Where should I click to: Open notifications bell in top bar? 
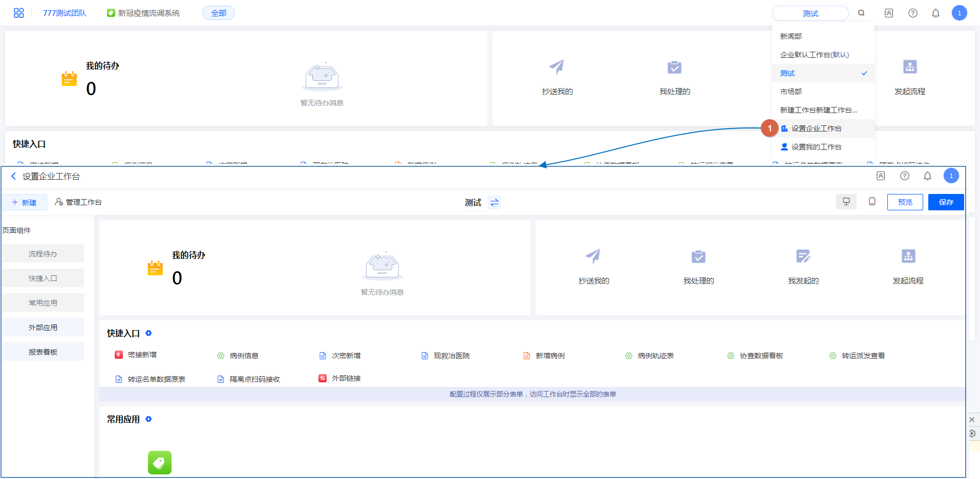point(935,13)
